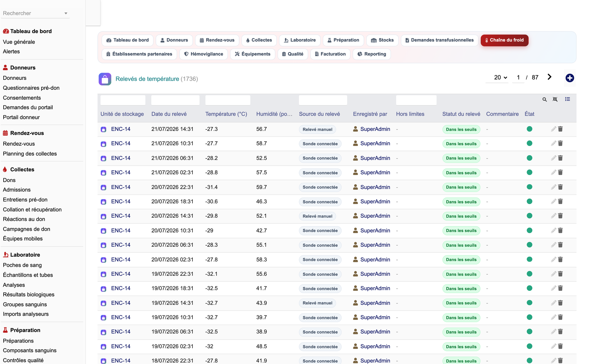
Task: Open the Établissements partenaires tab
Action: (139, 54)
